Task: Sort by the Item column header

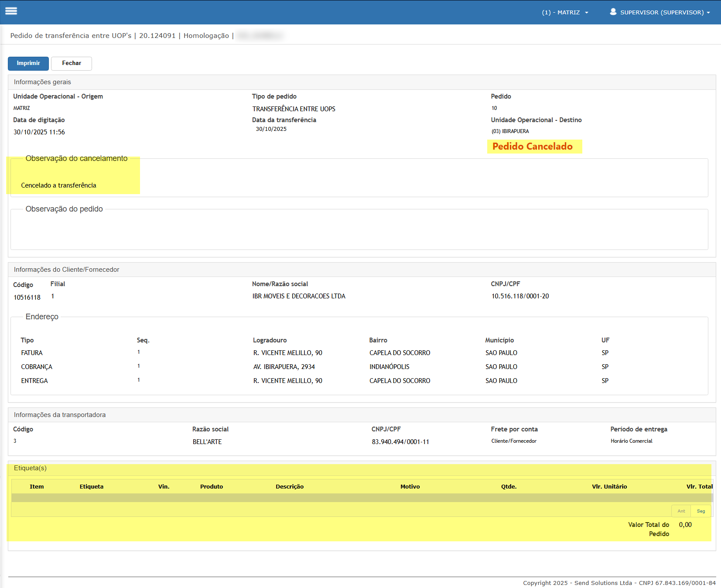Action: pyautogui.click(x=37, y=486)
